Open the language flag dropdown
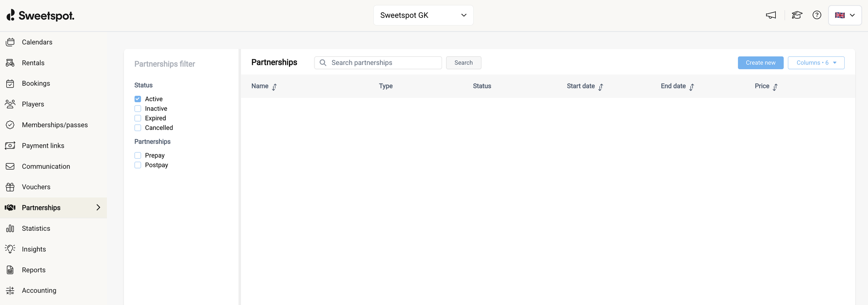 (845, 15)
